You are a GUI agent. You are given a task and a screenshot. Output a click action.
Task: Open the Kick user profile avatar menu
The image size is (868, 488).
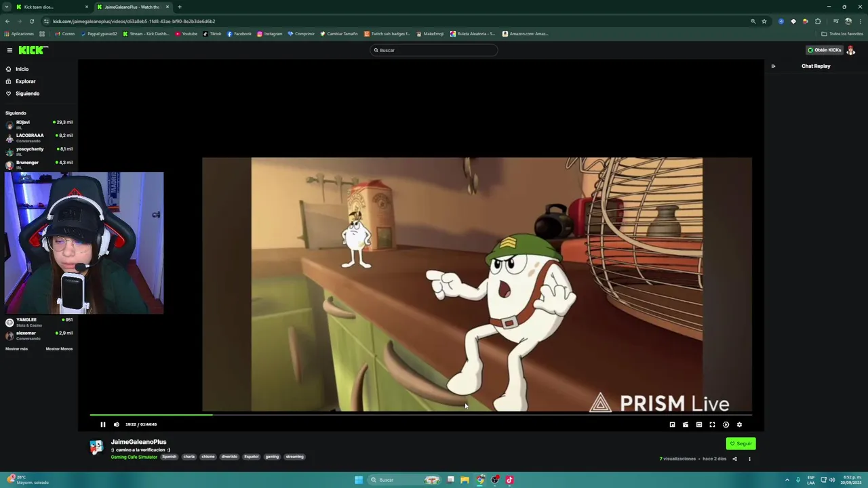pyautogui.click(x=851, y=50)
